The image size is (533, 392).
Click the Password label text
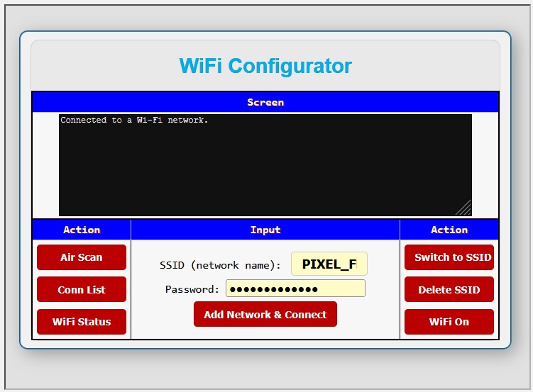pos(192,289)
